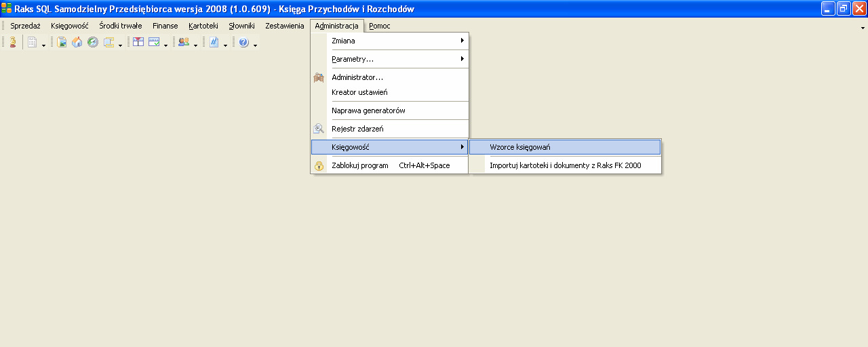Open the Słowniki menu
The image size is (868, 347).
click(x=241, y=26)
